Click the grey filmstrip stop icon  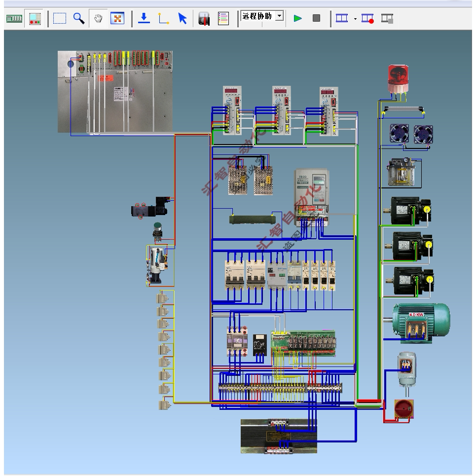[x=387, y=18]
